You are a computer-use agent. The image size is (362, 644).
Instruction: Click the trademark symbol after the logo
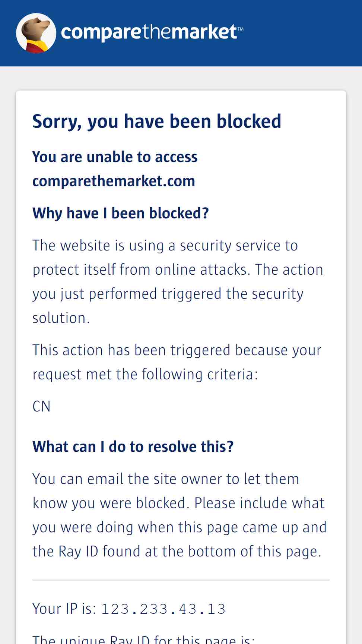(x=241, y=29)
